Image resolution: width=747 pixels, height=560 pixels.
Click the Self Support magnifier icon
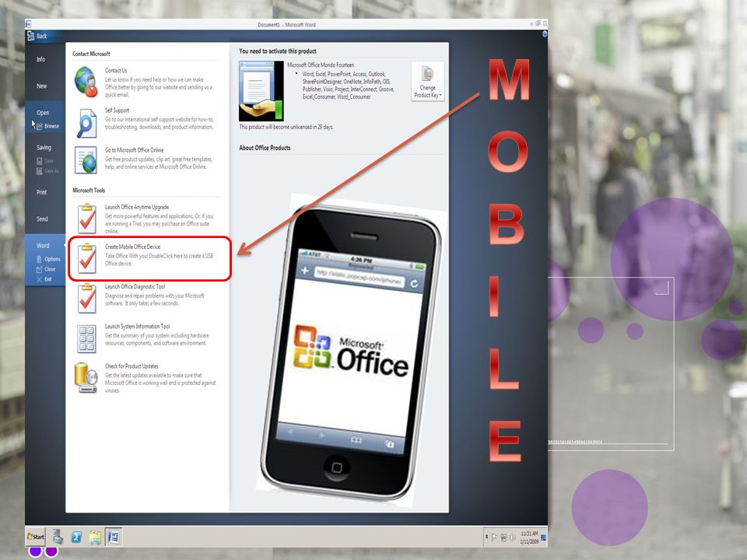[x=86, y=123]
